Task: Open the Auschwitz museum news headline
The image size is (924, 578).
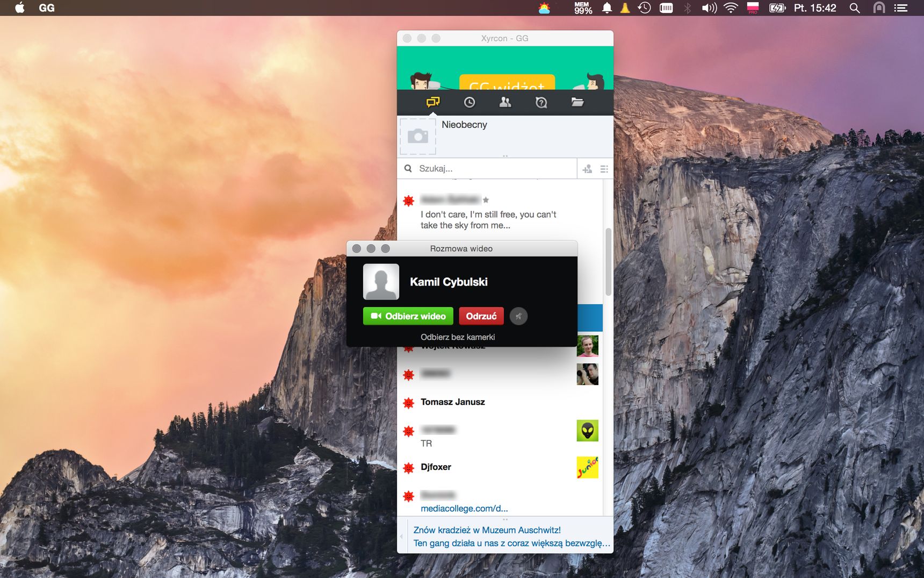Action: [x=487, y=530]
